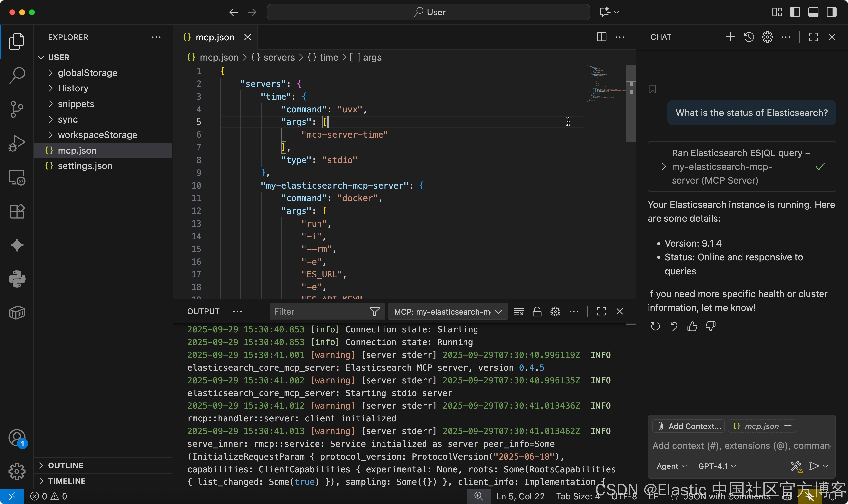Give thumbs down to response
Screen dimensions: 848x504
pyautogui.click(x=710, y=326)
